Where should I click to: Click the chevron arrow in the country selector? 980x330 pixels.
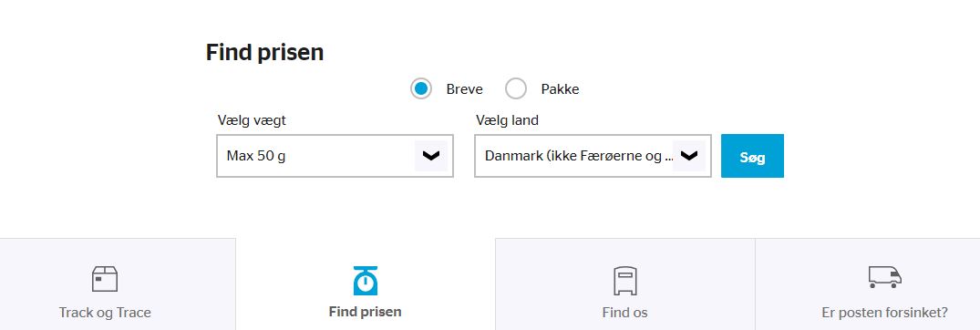(x=689, y=156)
